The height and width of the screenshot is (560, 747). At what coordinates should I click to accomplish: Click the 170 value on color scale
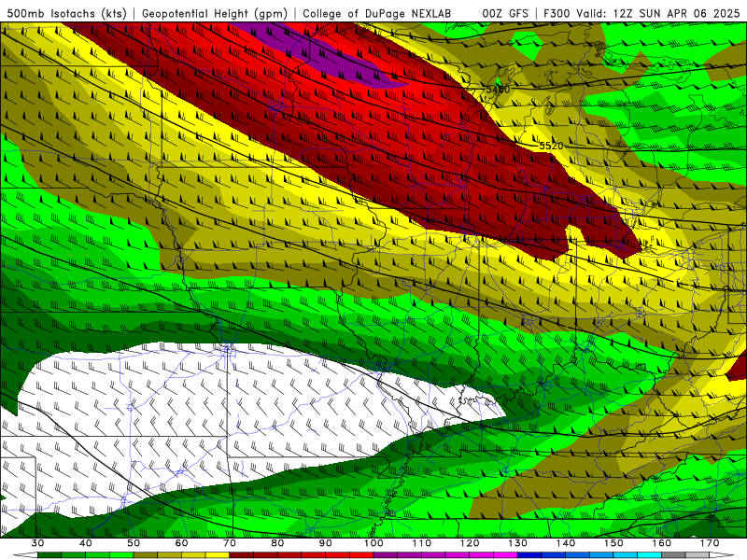[710, 543]
